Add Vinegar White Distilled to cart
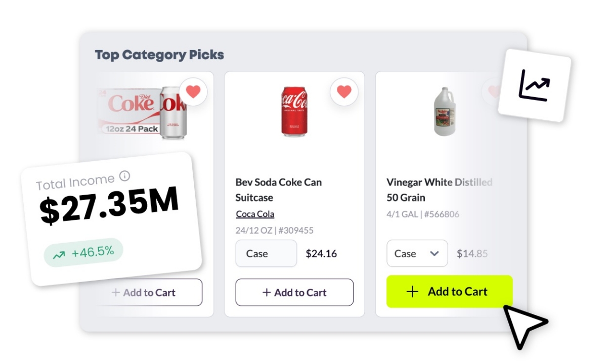The image size is (607, 364). tap(449, 292)
